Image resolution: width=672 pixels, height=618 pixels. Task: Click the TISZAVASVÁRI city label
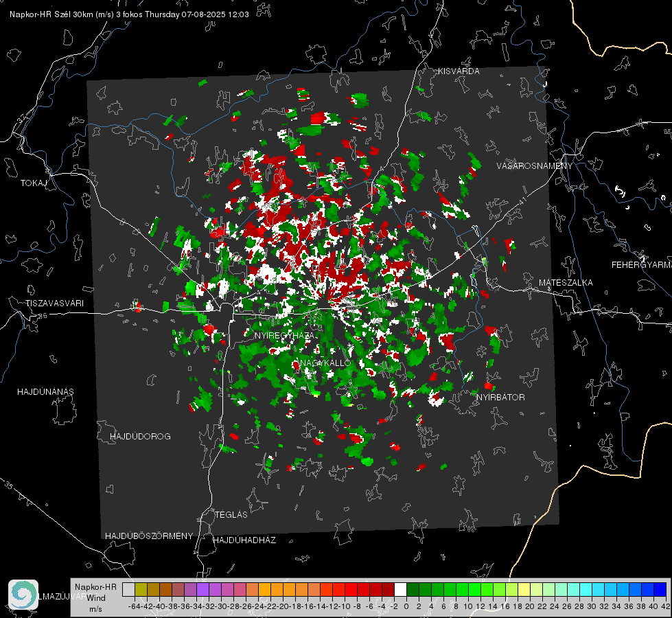[x=54, y=304]
